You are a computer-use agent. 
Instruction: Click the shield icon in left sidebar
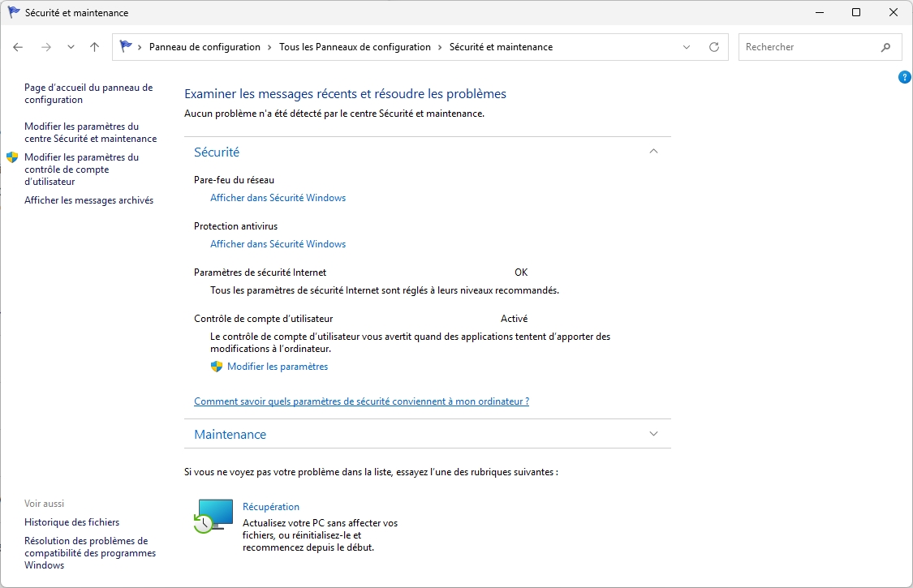tap(12, 157)
